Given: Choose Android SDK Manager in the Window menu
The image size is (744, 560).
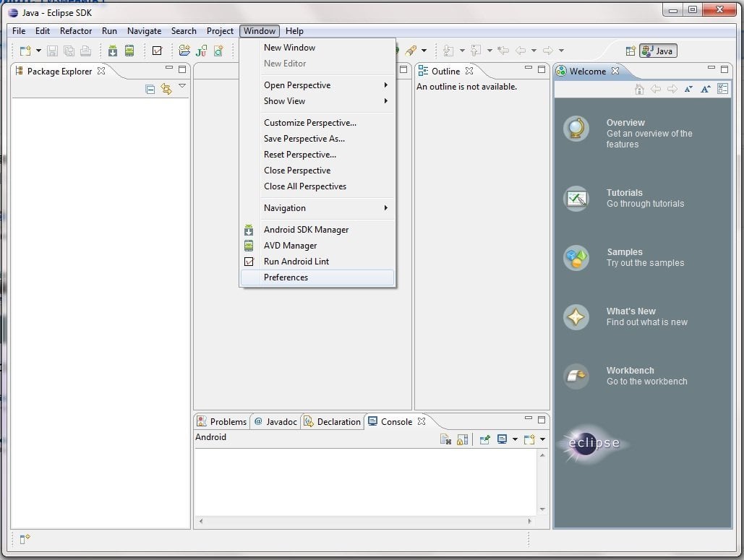Looking at the screenshot, I should [306, 230].
